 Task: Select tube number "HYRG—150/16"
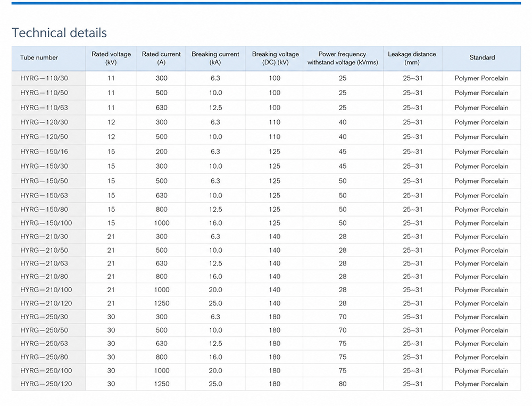pyautogui.click(x=44, y=152)
